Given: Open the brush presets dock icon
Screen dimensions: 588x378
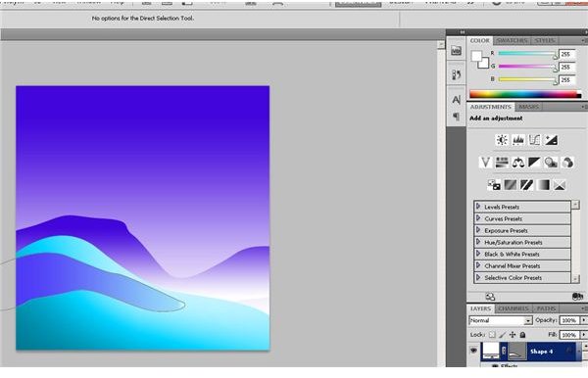Looking at the screenshot, I should 456,74.
